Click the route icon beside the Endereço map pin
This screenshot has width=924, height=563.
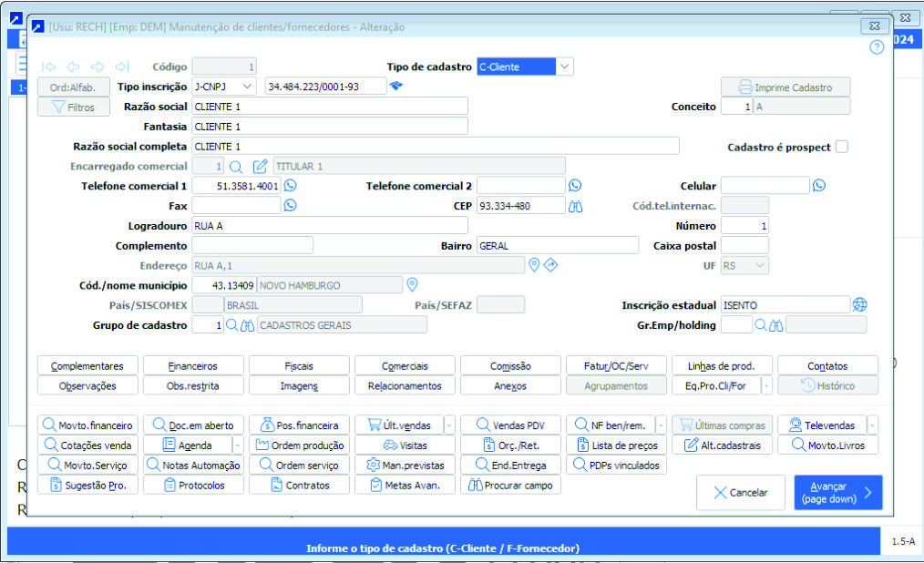tap(550, 265)
